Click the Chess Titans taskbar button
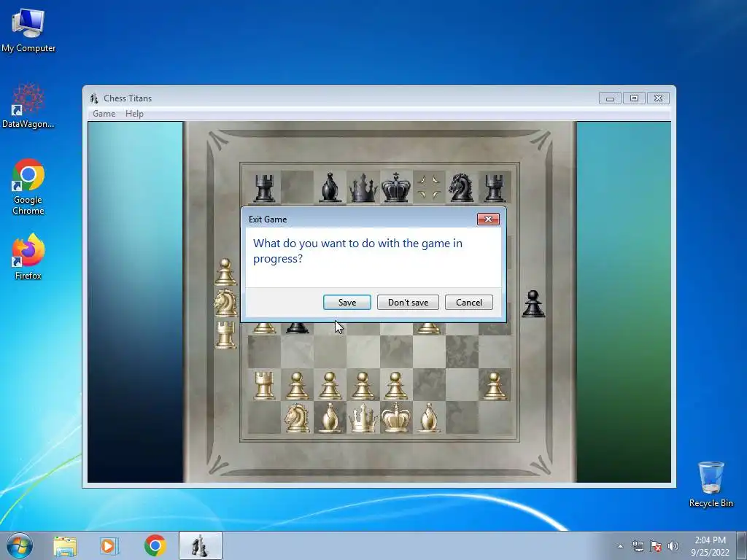The width and height of the screenshot is (747, 560). pos(200,545)
